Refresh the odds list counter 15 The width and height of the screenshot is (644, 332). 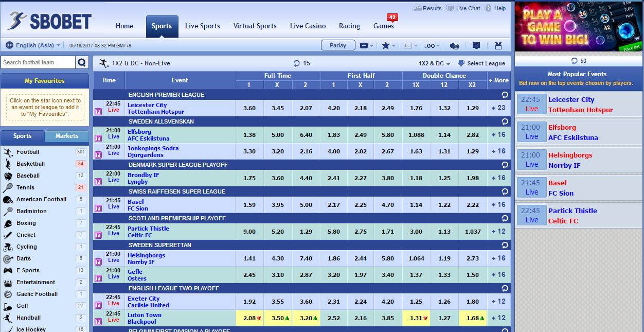(297, 63)
